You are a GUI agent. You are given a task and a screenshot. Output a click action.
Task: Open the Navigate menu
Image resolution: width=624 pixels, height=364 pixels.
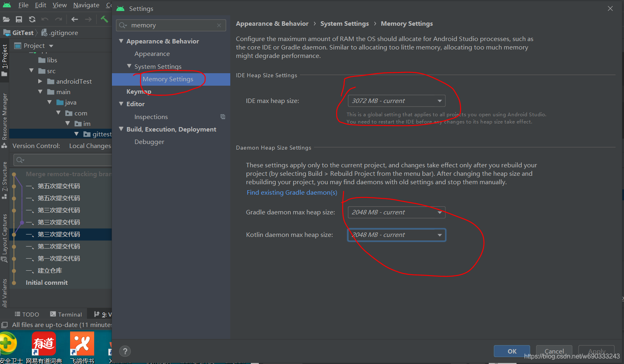point(86,5)
